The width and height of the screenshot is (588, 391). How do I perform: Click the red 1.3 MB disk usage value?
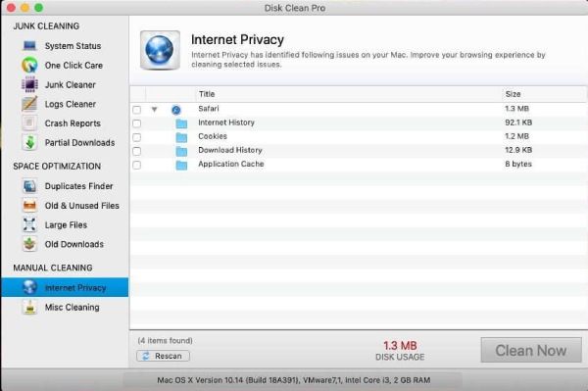pyautogui.click(x=400, y=345)
